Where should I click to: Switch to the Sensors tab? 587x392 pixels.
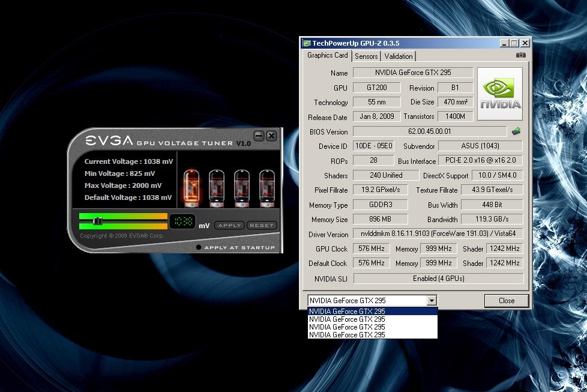(366, 56)
